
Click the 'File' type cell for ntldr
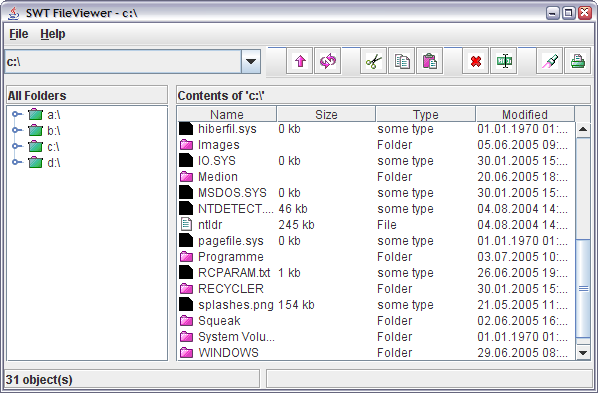(387, 225)
